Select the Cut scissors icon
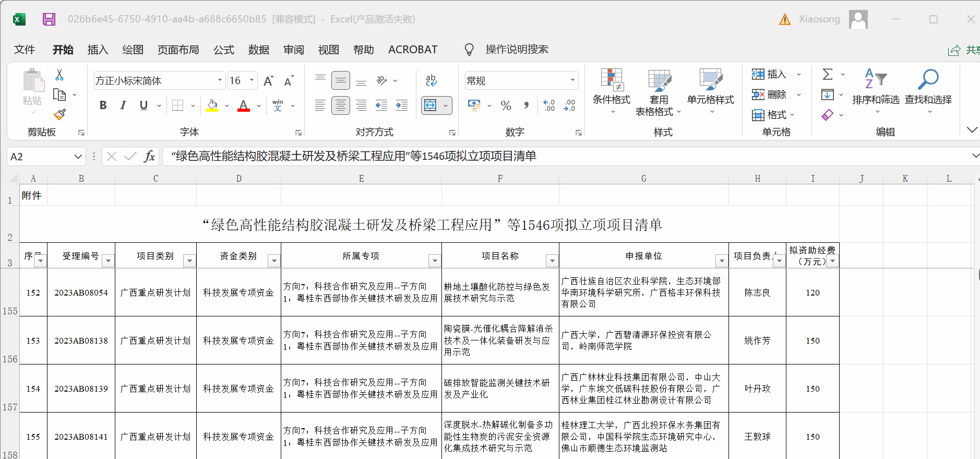Viewport: 980px width, 459px height. click(x=59, y=75)
